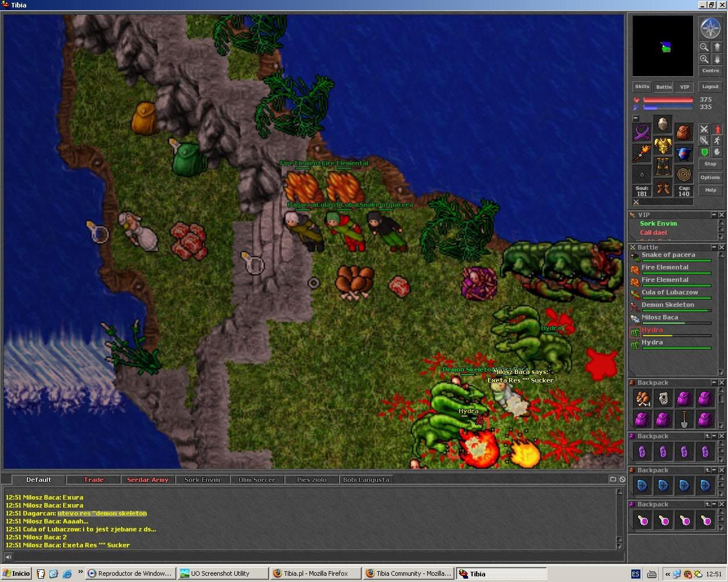Viewport: 728px width, 582px height.
Task: Select stand-while-fighting red figure mode
Action: (x=717, y=130)
